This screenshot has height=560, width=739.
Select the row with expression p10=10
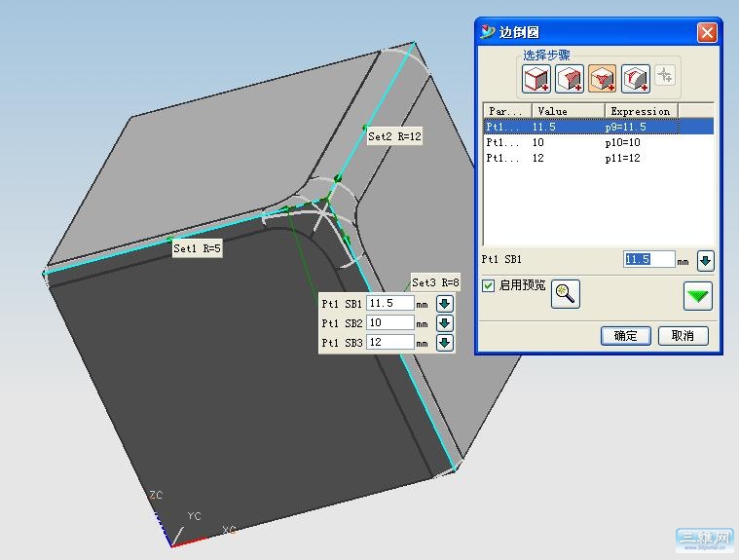tap(599, 142)
